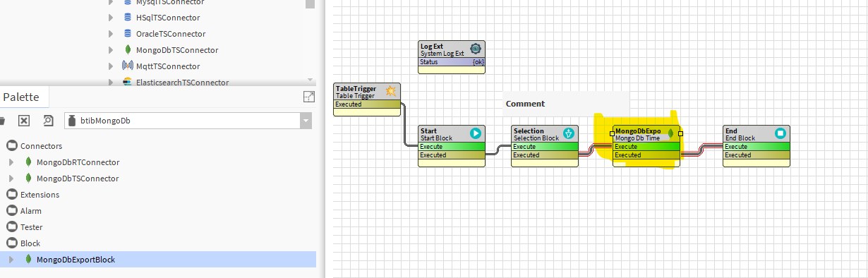Expand the MqttTSConnector tree node
The width and height of the screenshot is (868, 278).
(111, 66)
